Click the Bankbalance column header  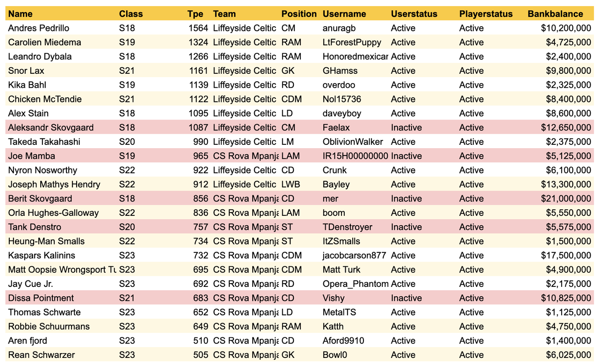(x=555, y=14)
